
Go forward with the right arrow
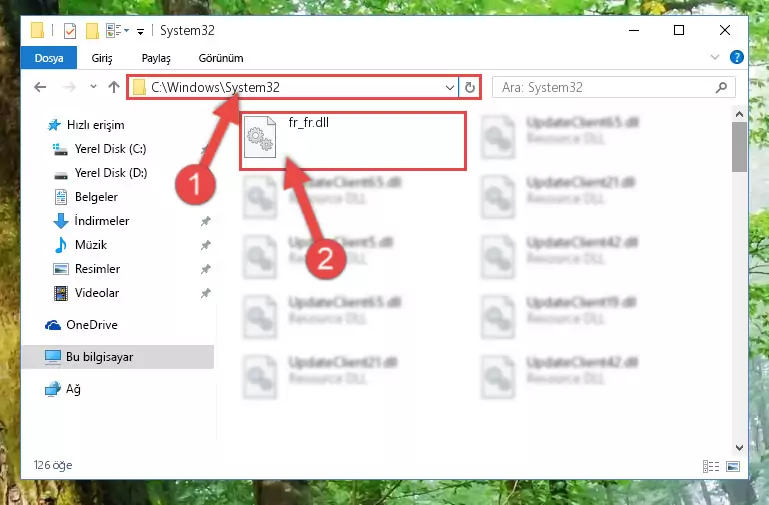pyautogui.click(x=69, y=87)
